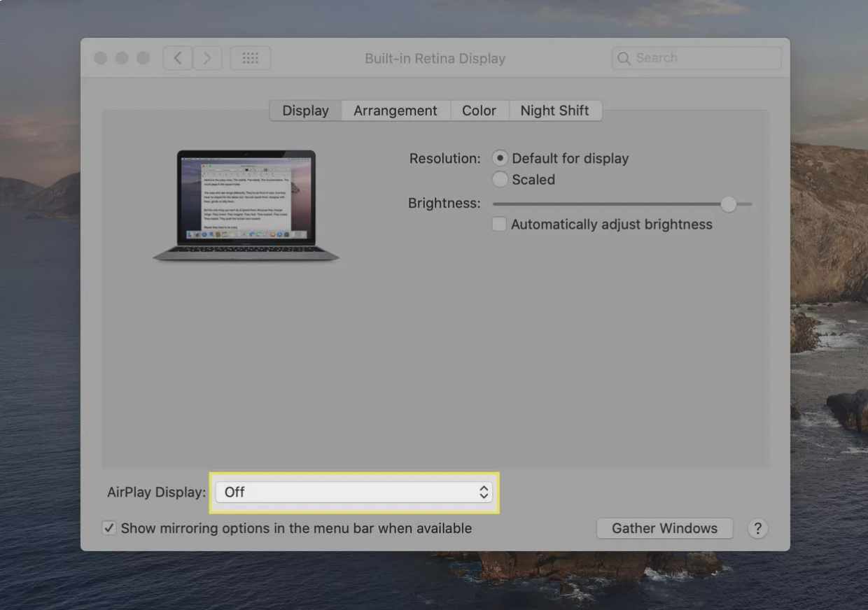Click the search magnifier icon

pos(624,58)
